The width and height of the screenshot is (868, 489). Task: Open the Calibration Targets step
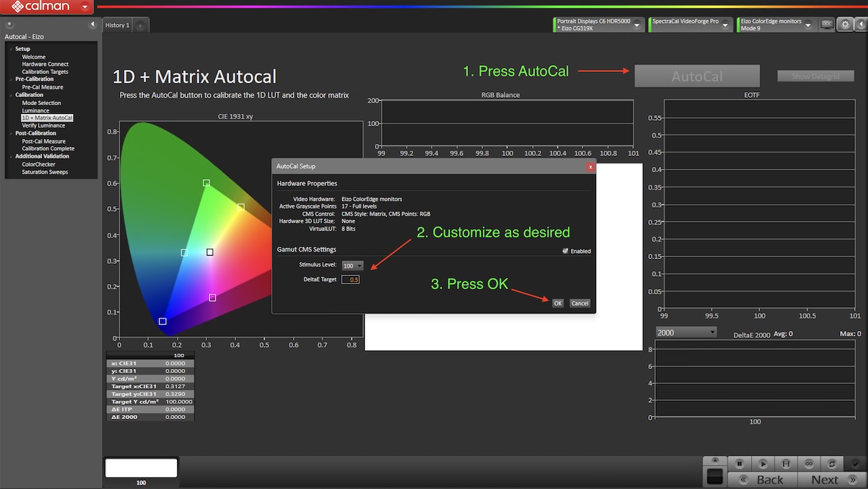[x=45, y=72]
